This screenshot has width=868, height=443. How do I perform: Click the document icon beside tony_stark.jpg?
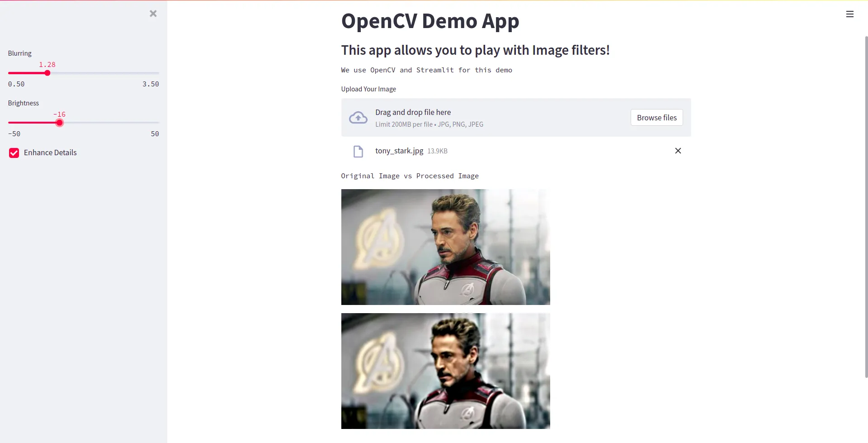pos(358,151)
